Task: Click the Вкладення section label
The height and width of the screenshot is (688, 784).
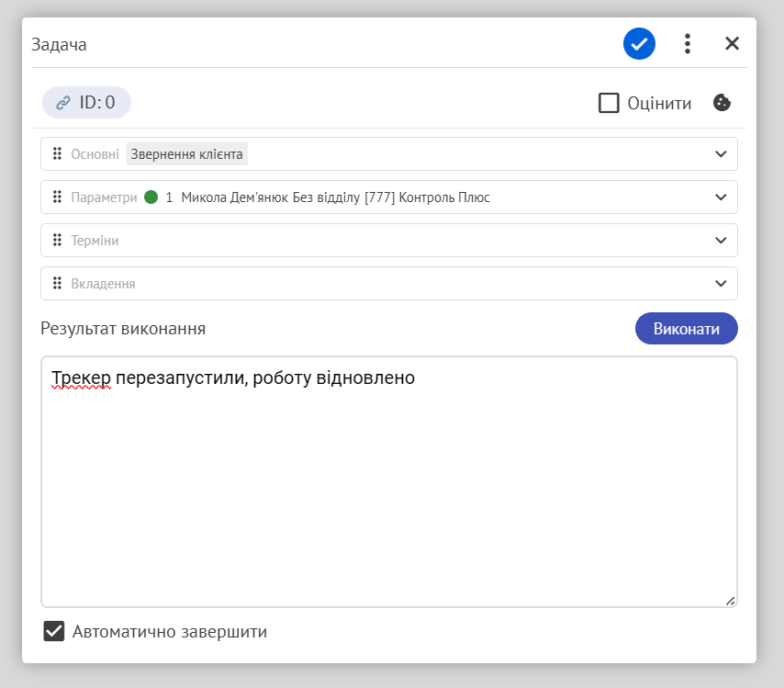Action: 103,284
